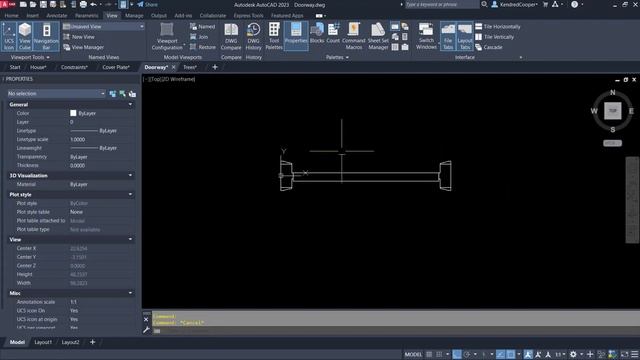Collapse the Misc section
The image size is (640, 360).
click(130, 293)
